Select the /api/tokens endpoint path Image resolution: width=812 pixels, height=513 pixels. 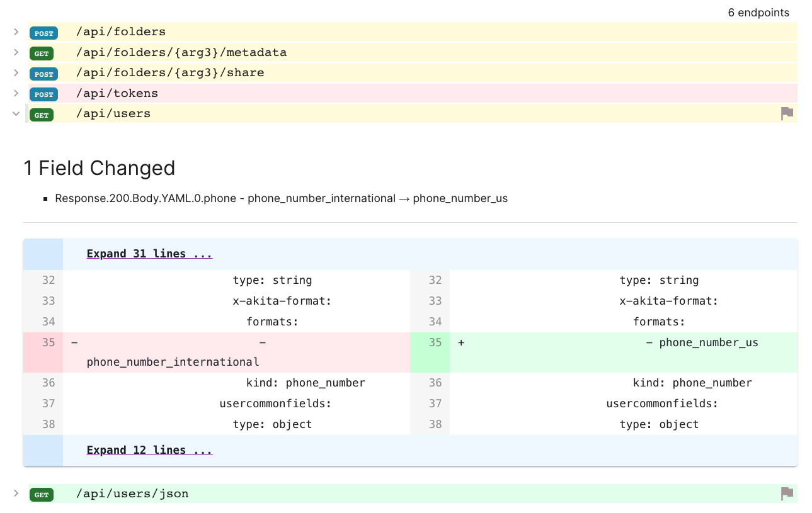[x=117, y=93]
